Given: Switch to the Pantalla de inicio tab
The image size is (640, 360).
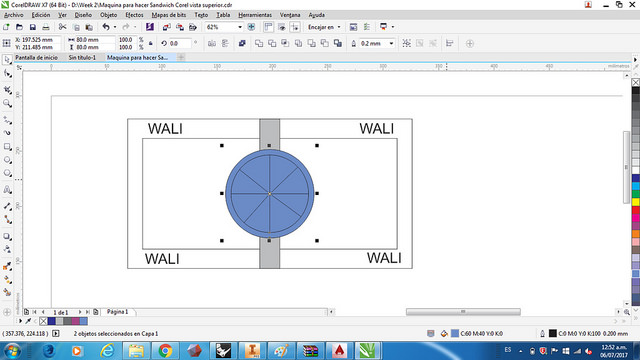Looking at the screenshot, I should (x=36, y=58).
